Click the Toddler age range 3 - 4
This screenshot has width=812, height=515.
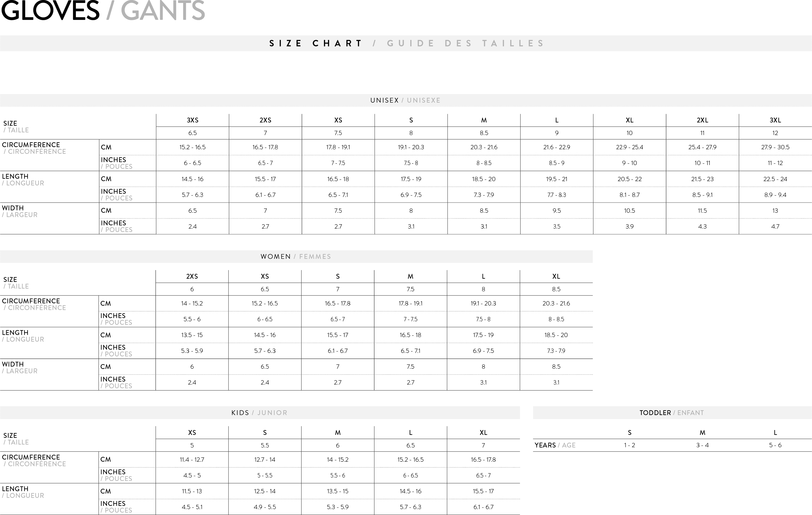click(702, 445)
